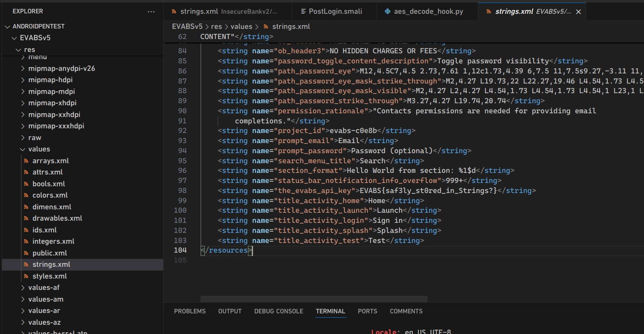Click XML icon on active EVABSv5 strings.xml tab
Image resolution: width=644 pixels, height=334 pixels.
489,12
